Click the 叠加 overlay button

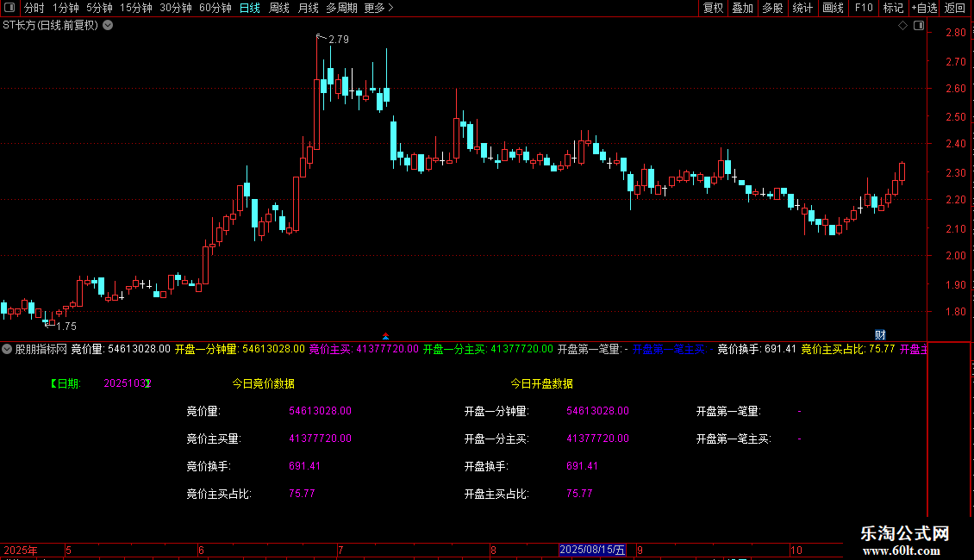(x=743, y=8)
